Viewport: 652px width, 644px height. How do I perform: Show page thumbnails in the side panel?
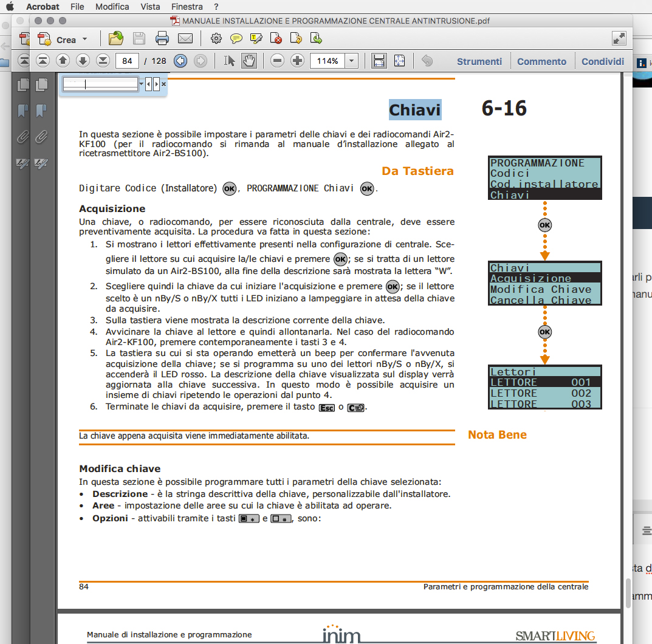click(x=41, y=84)
